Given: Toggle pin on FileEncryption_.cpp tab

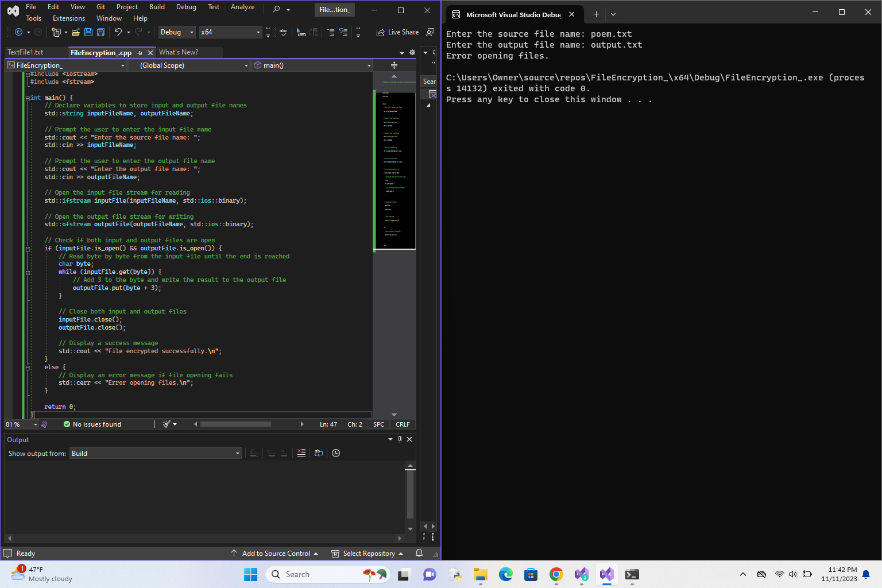Looking at the screenshot, I should (140, 53).
